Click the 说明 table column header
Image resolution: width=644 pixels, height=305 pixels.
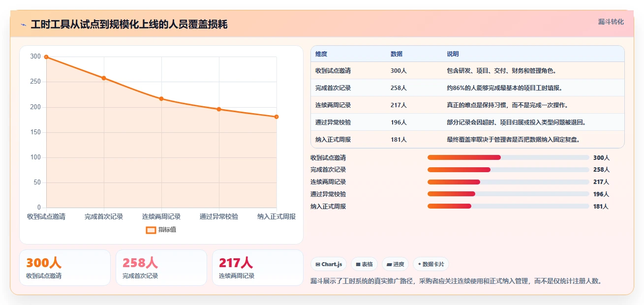pos(453,54)
